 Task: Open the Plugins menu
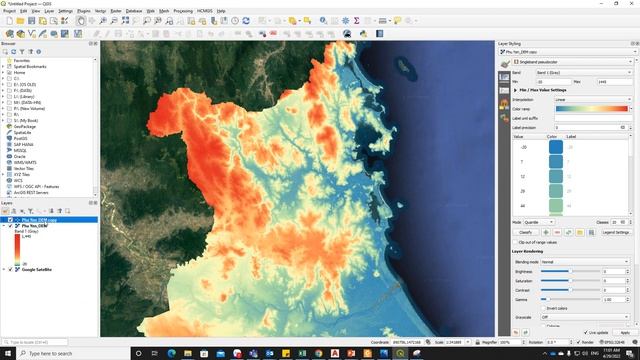(84, 11)
